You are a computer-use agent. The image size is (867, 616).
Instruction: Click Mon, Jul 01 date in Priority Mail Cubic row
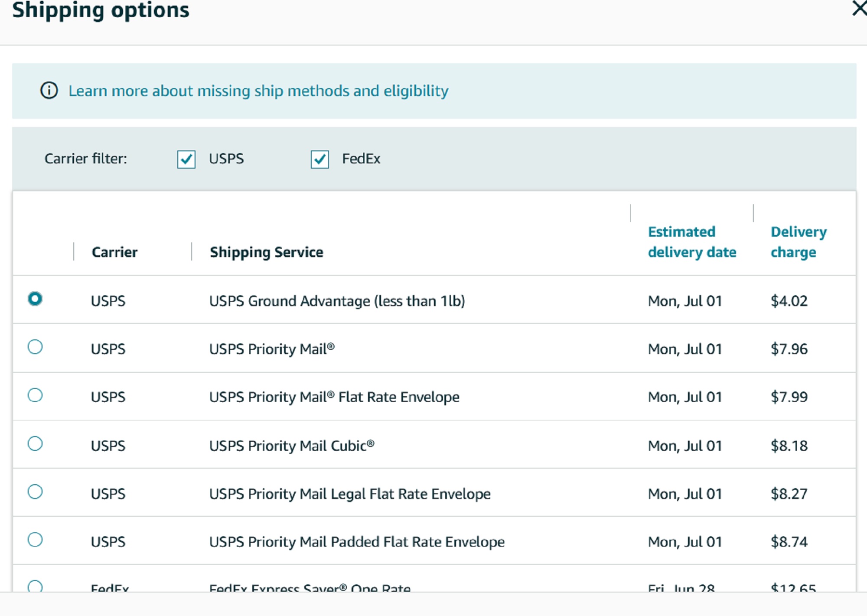coord(685,446)
